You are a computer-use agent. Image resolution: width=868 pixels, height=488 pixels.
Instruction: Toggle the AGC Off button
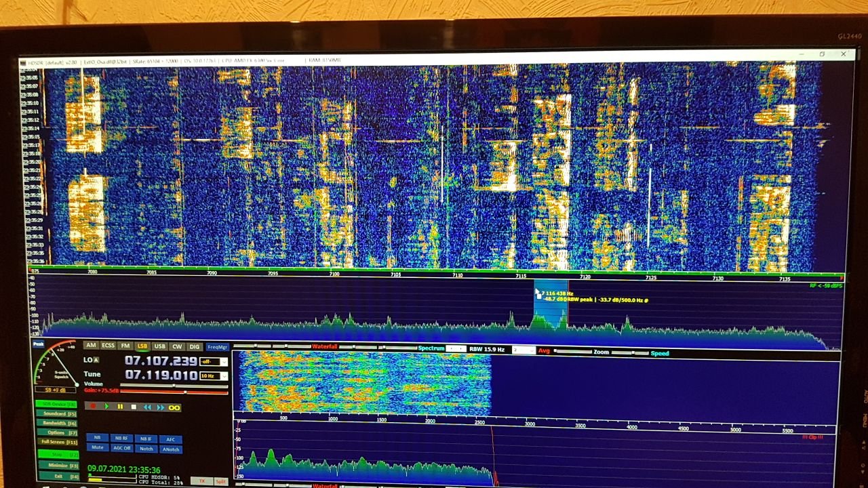click(122, 448)
